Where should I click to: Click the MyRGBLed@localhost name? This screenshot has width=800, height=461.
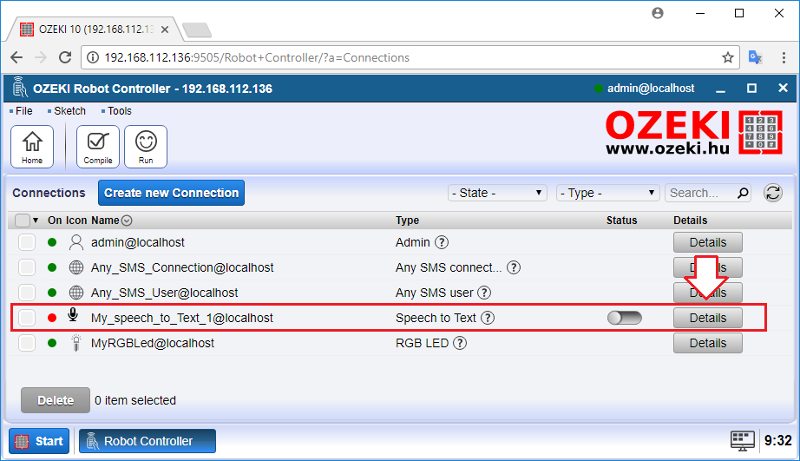[x=153, y=343]
